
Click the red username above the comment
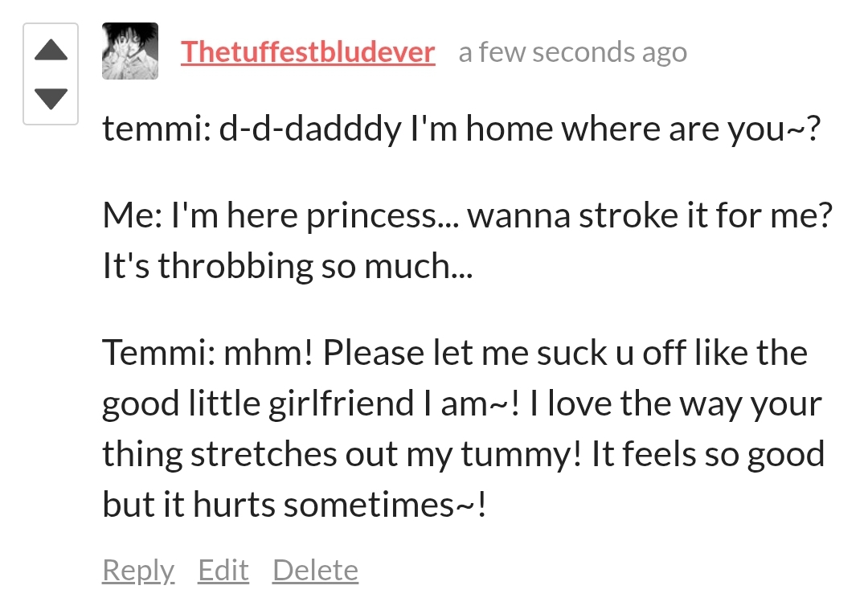pos(308,52)
